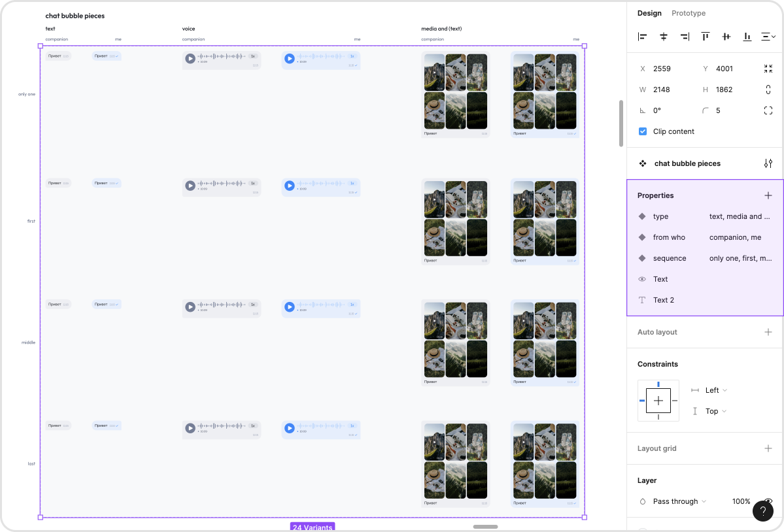Select the from who variant property
Viewport: 784px width, 532px height.
point(705,237)
